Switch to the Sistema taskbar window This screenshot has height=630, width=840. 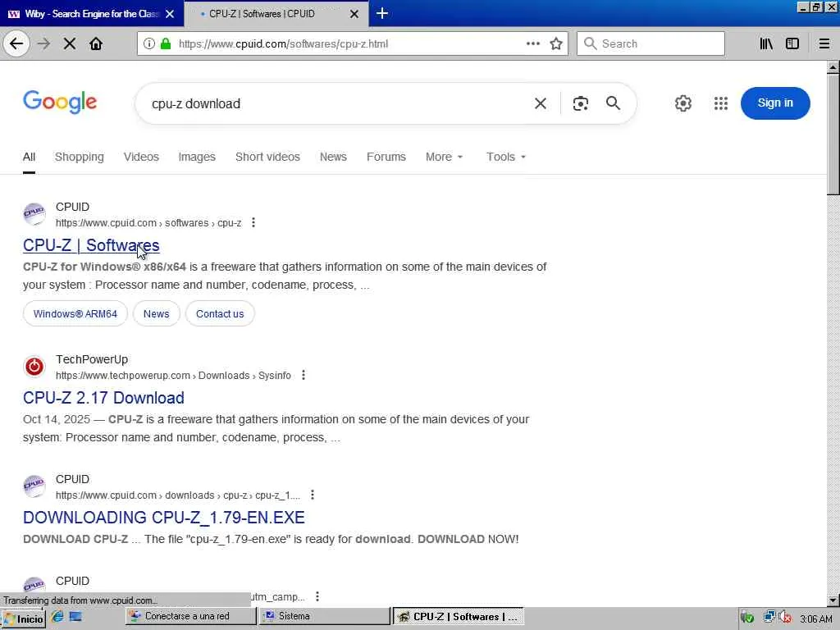(325, 616)
